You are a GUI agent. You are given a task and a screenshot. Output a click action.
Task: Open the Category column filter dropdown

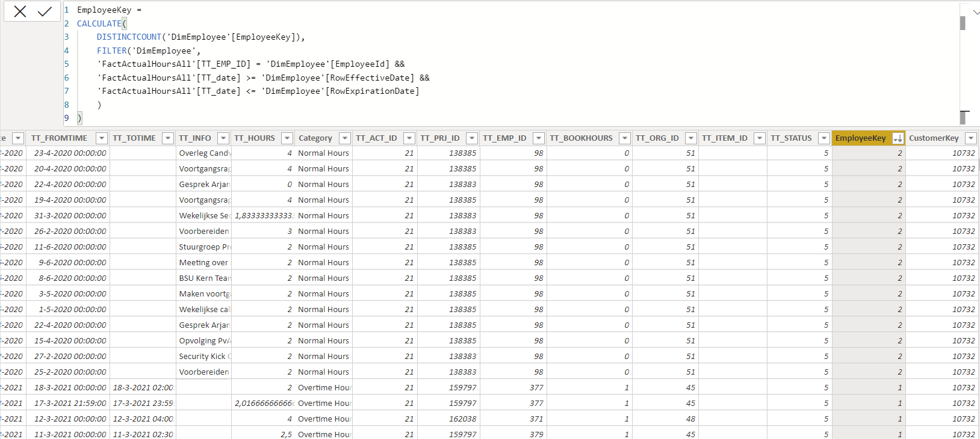[x=345, y=138]
